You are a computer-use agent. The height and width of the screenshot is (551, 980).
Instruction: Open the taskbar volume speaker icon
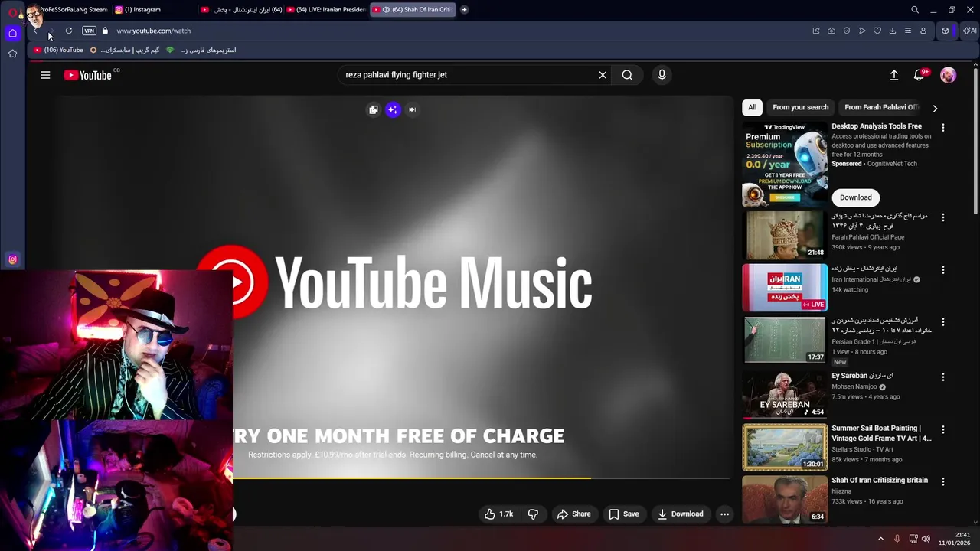(926, 539)
